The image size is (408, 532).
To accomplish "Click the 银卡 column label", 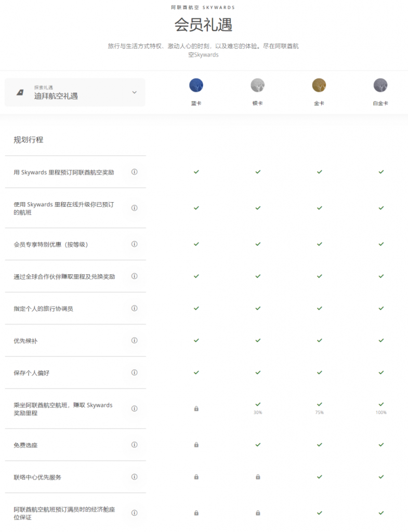I will coord(258,103).
